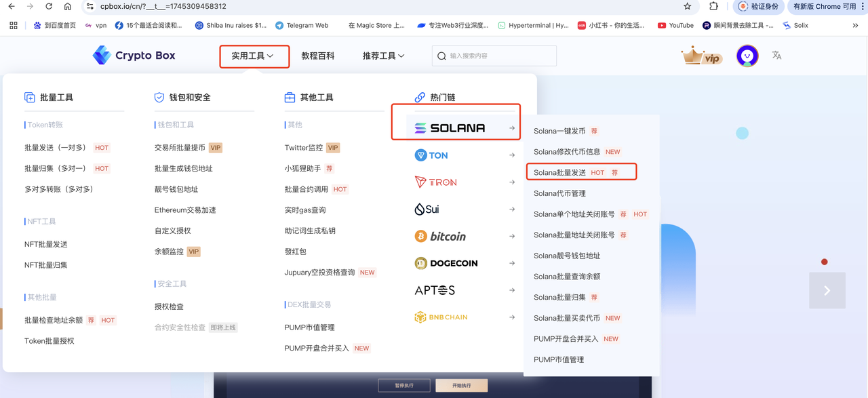
Task: Open the 教程百科 menu item
Action: [318, 56]
